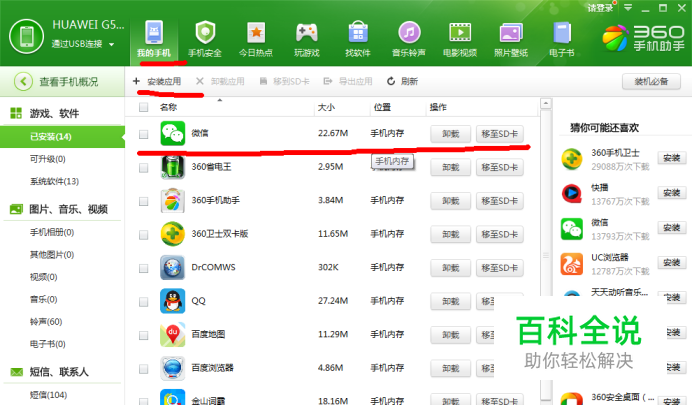Click the 360卫士双卡版 app icon
Screen dimensions: 692x405
[x=173, y=234]
